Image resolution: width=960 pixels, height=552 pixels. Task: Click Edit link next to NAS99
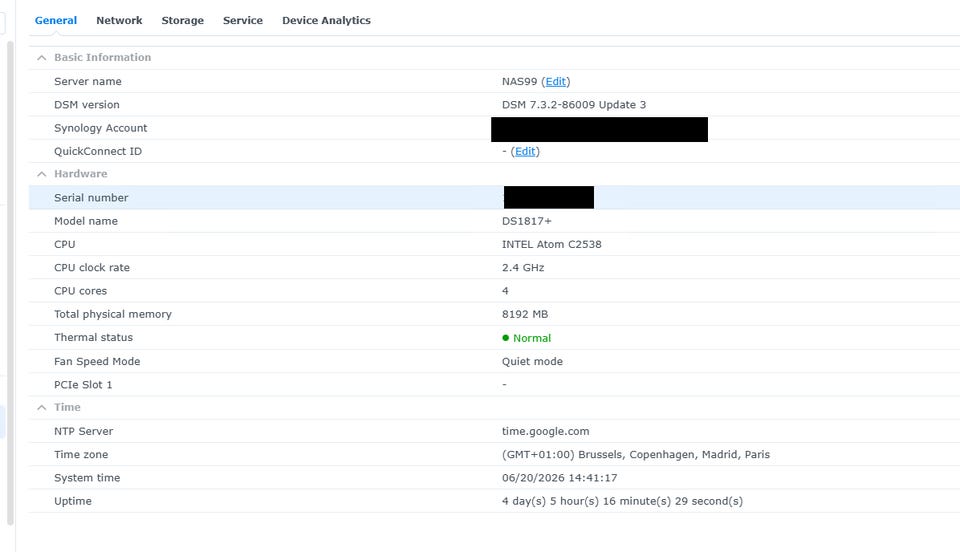pyautogui.click(x=555, y=81)
